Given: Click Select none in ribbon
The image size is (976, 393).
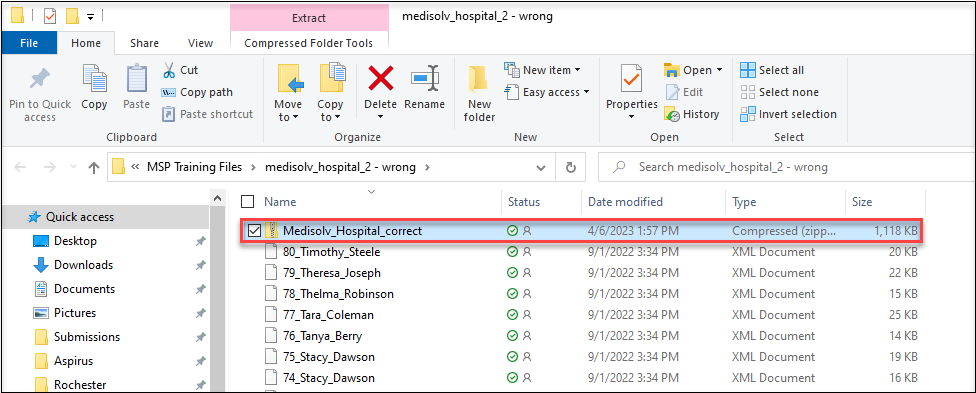Looking at the screenshot, I should click(x=779, y=92).
